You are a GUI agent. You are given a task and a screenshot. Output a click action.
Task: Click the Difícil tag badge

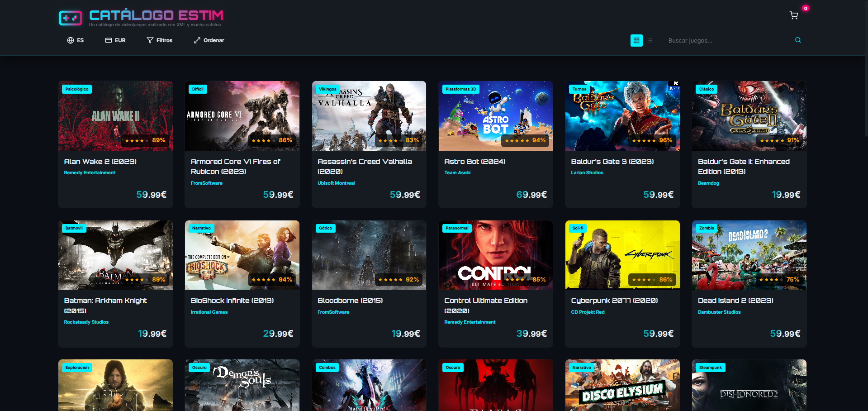pyautogui.click(x=198, y=89)
